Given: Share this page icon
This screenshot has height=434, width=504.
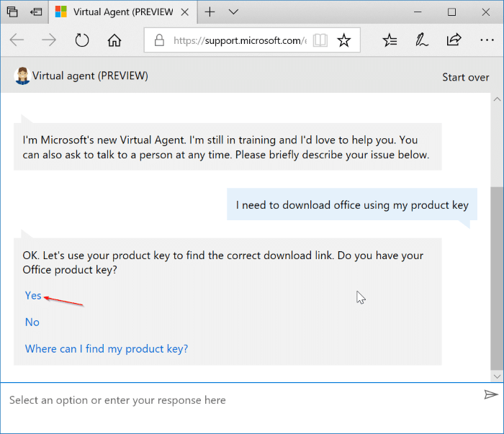Looking at the screenshot, I should [454, 40].
